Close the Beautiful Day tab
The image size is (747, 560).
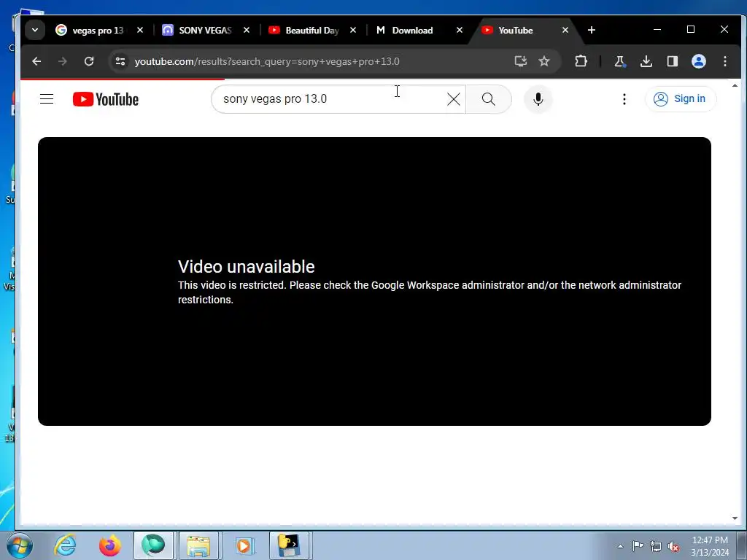pos(353,30)
